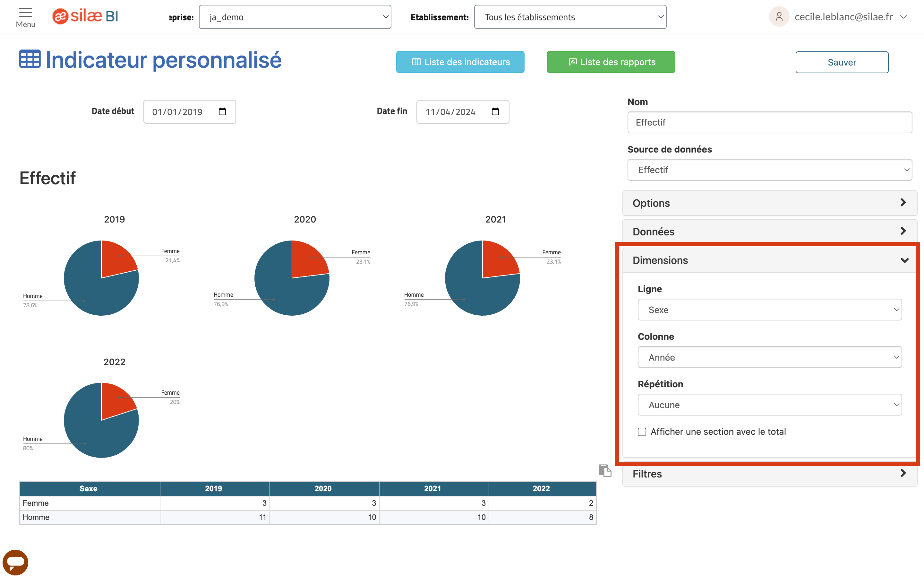Click the copy table clipboard icon
Image resolution: width=924 pixels, height=578 pixels.
point(605,470)
